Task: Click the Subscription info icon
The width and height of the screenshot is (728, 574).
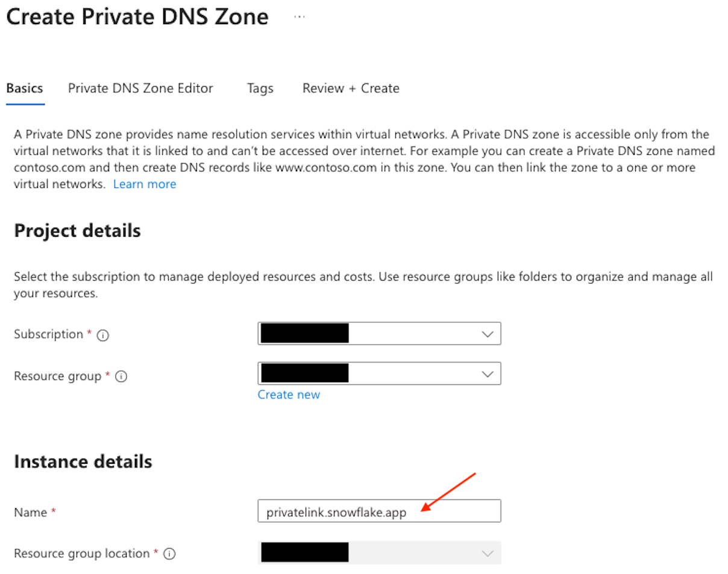Action: (104, 334)
